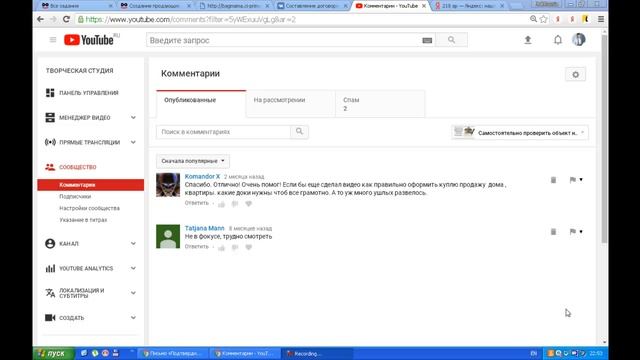Submit the comment search magnifier
This screenshot has height=360, width=640.
[299, 131]
